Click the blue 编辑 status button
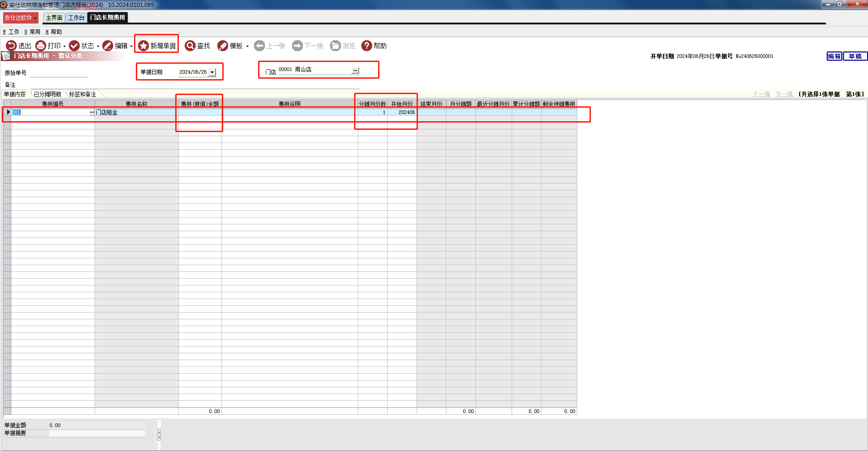This screenshot has height=451, width=868. [x=834, y=56]
